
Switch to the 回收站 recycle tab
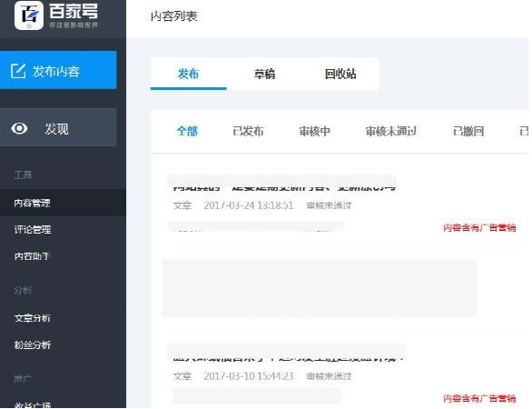pos(340,74)
